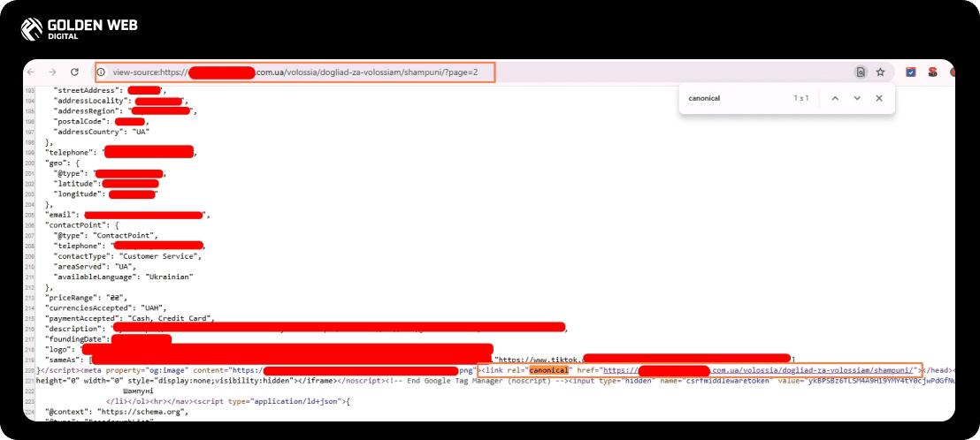This screenshot has height=440, width=980.
Task: Click the "@type": "ContactPoint" line
Action: click(105, 235)
